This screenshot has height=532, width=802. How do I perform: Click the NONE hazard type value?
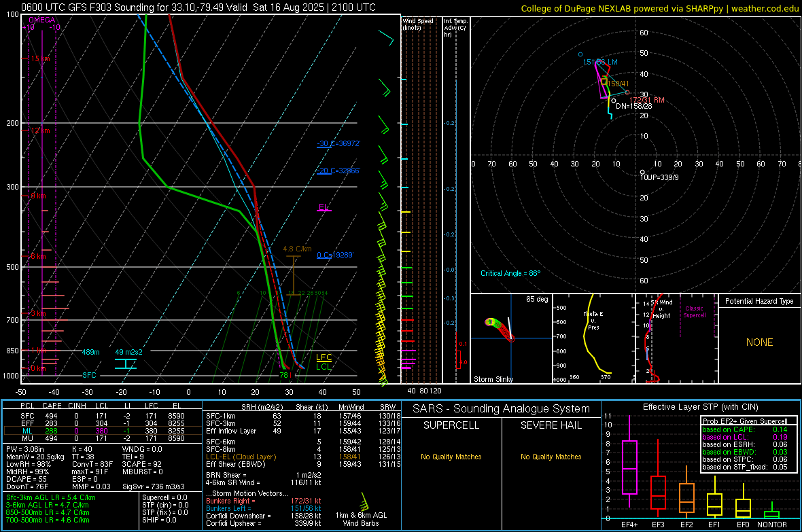coord(759,342)
